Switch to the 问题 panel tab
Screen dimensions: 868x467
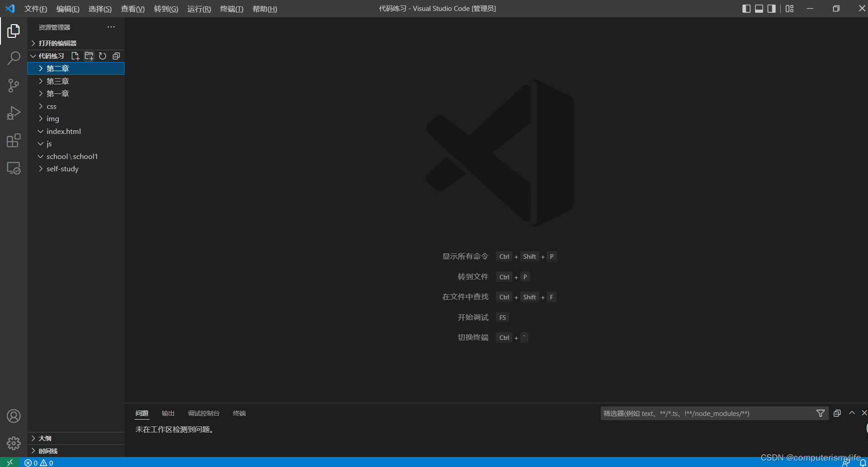coord(142,413)
